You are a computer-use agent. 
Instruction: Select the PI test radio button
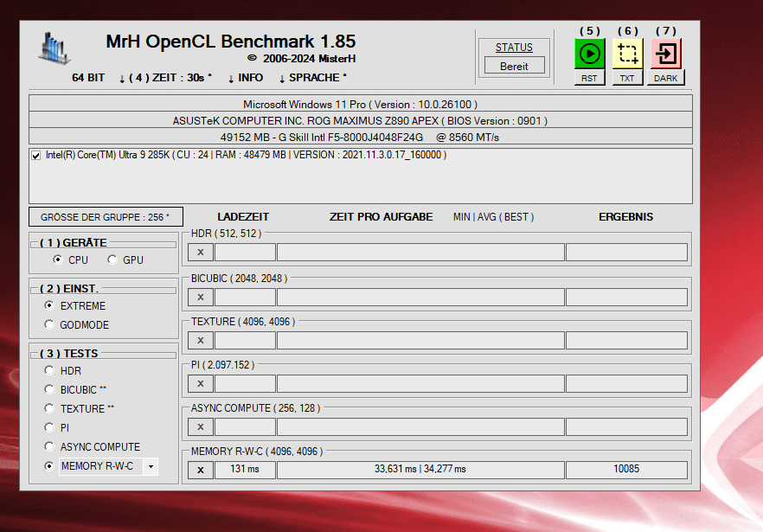point(49,427)
